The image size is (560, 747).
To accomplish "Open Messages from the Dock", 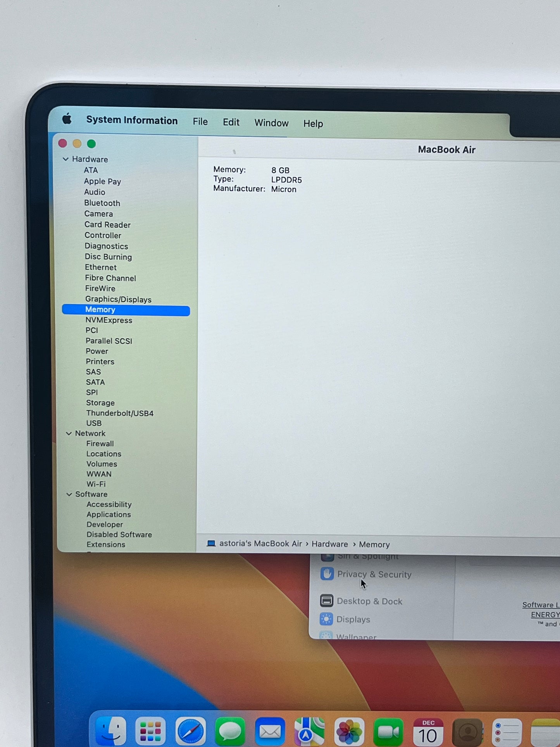I will 230,732.
